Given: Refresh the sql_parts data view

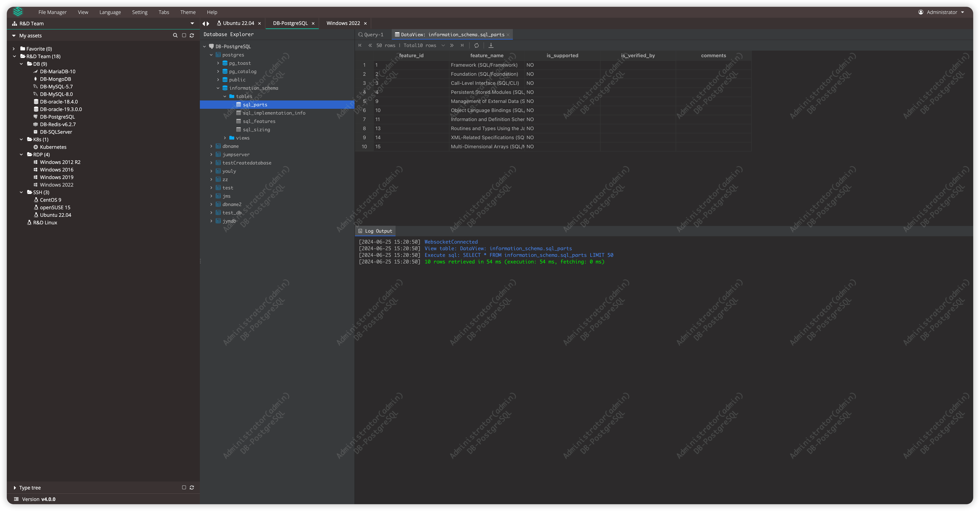Looking at the screenshot, I should tap(476, 45).
